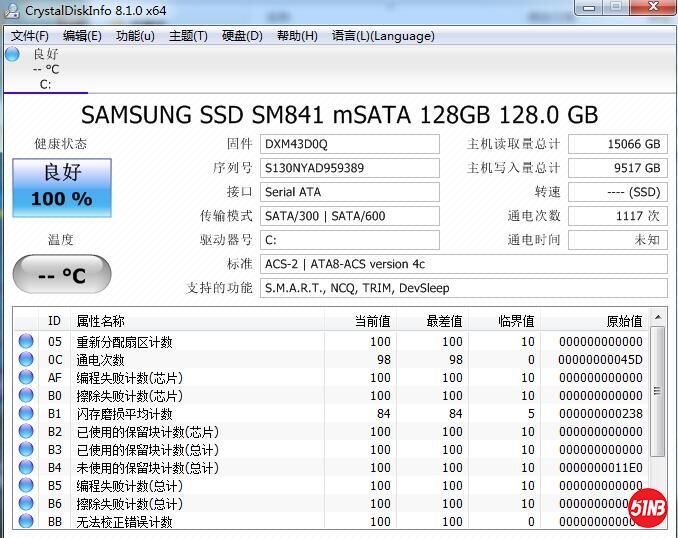The width and height of the screenshot is (678, 538).
Task: Click status orb for attribute 05 row
Action: point(26,342)
